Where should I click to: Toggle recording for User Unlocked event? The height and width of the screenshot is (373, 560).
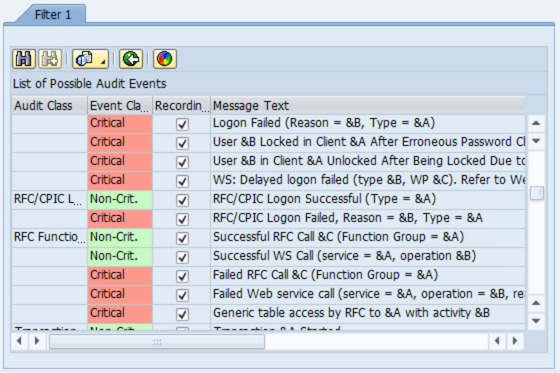click(x=182, y=162)
